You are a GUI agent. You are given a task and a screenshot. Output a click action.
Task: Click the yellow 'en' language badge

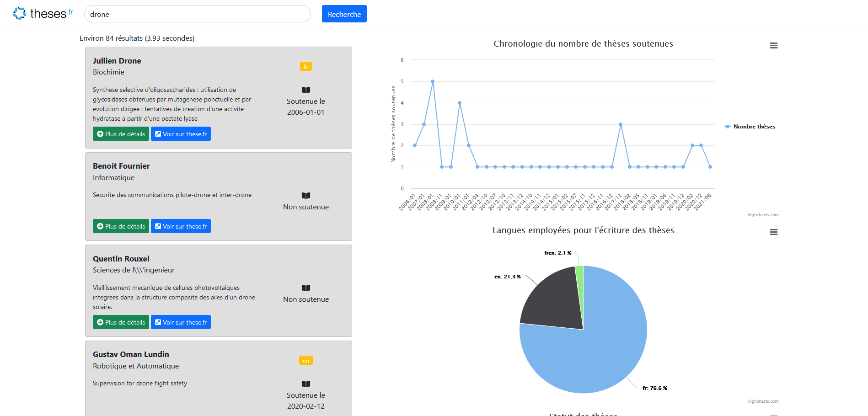pos(306,361)
